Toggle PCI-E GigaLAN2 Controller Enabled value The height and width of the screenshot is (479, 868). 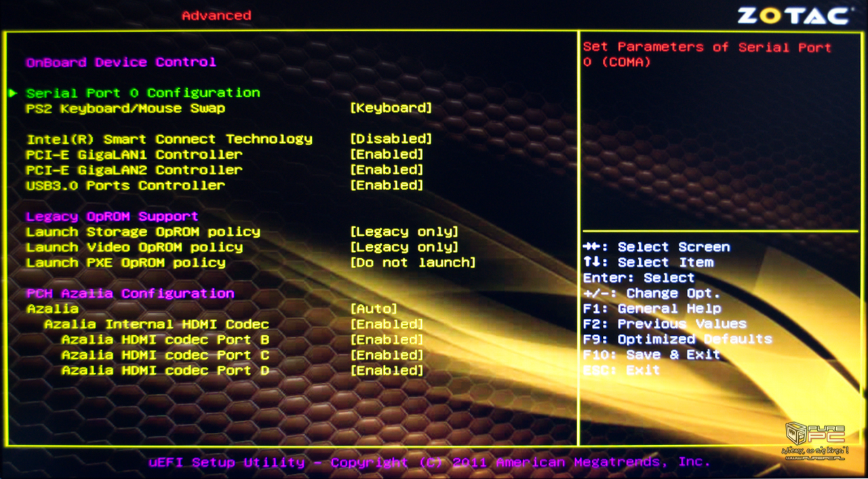coord(387,170)
